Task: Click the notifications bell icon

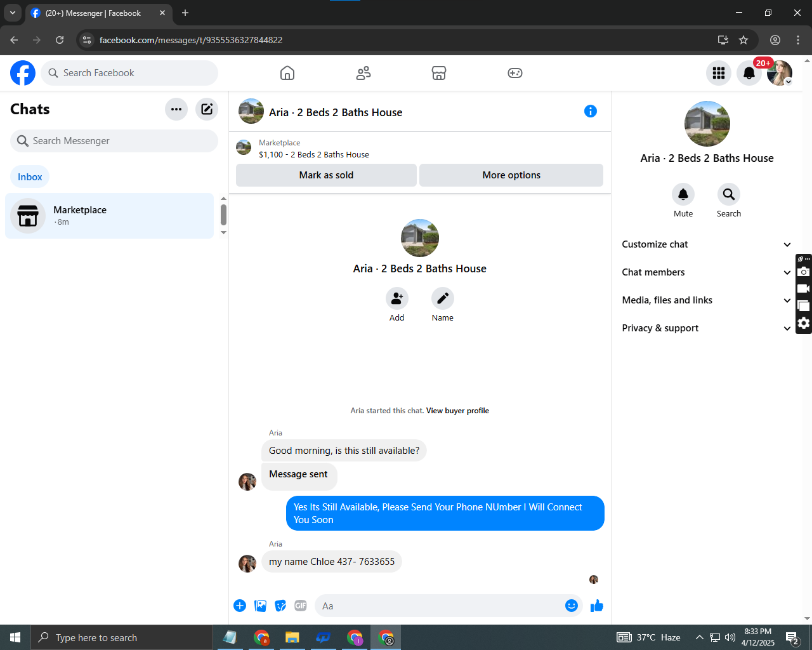Action: coord(749,73)
